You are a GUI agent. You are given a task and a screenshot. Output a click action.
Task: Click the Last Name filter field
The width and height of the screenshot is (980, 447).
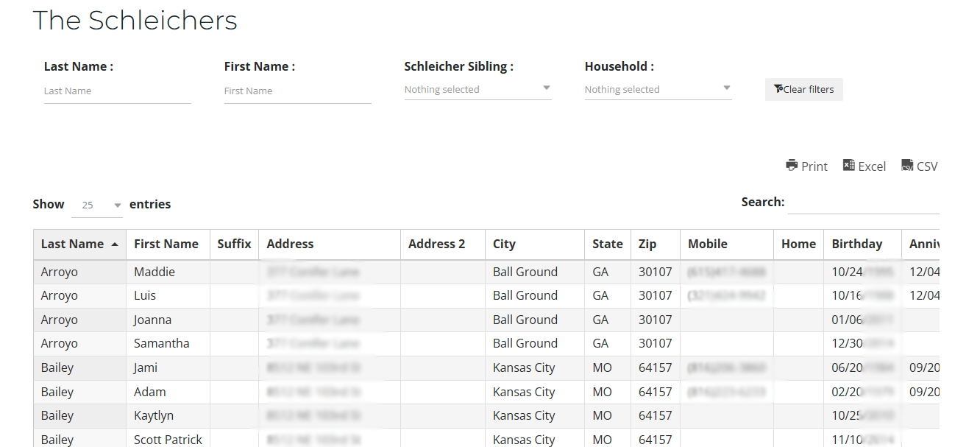pyautogui.click(x=117, y=91)
